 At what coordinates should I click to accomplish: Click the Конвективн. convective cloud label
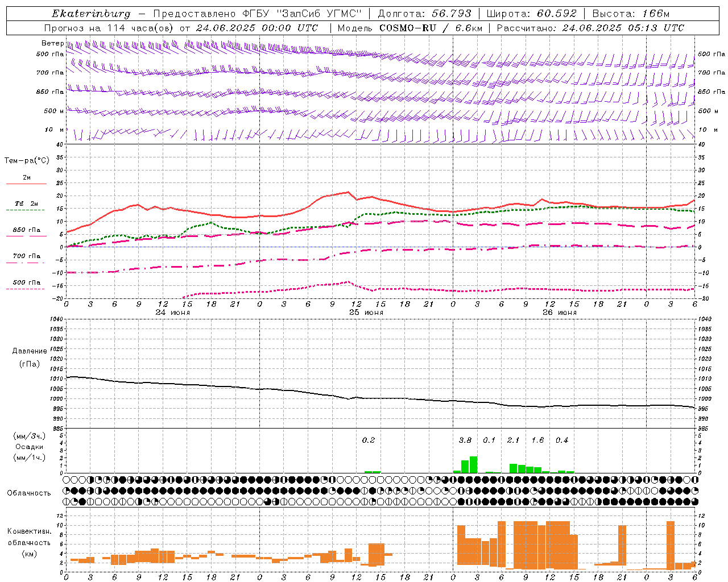29,531
